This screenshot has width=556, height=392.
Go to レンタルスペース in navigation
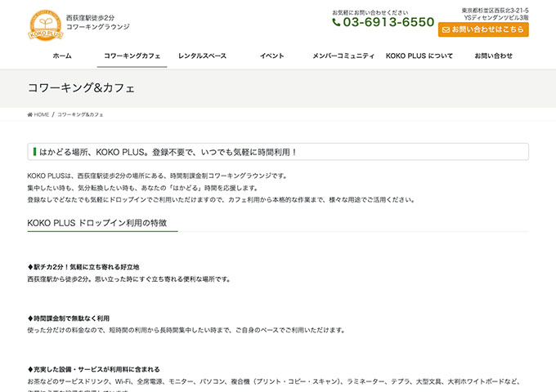(x=202, y=56)
